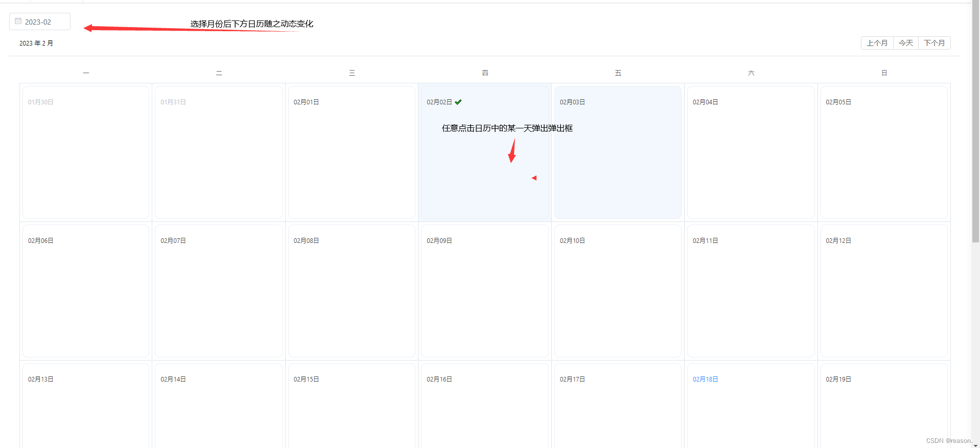Select the 02月04日 calendar cell
The image size is (980, 448).
pos(751,152)
